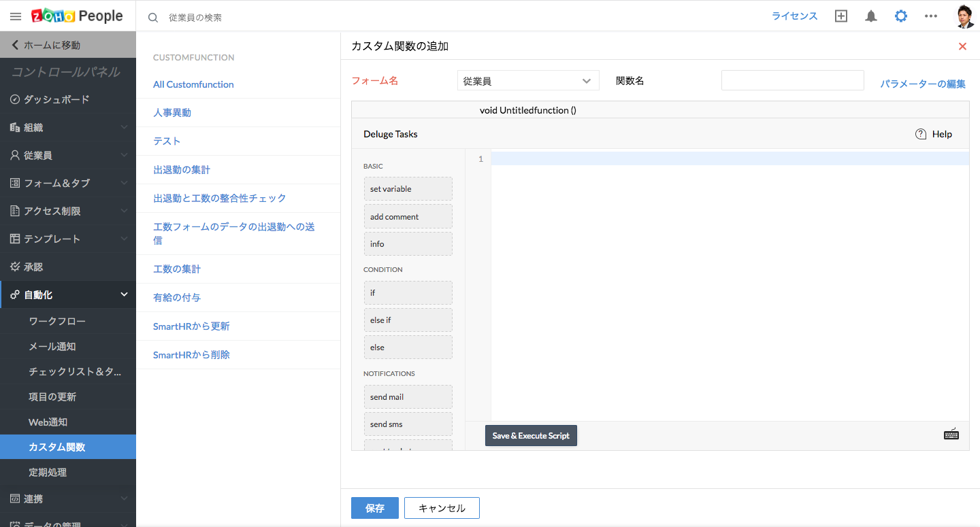This screenshot has width=980, height=527.
Task: Select the 'send mail' Deluge task
Action: [x=408, y=397]
